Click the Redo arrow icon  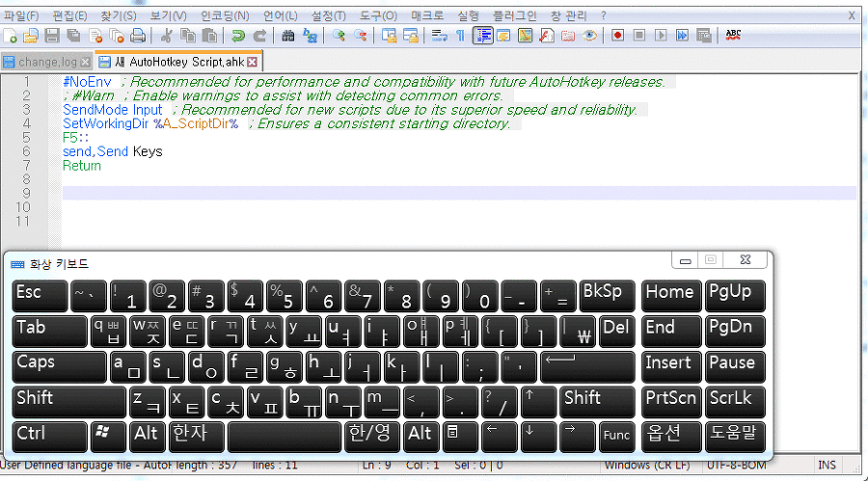[x=259, y=36]
